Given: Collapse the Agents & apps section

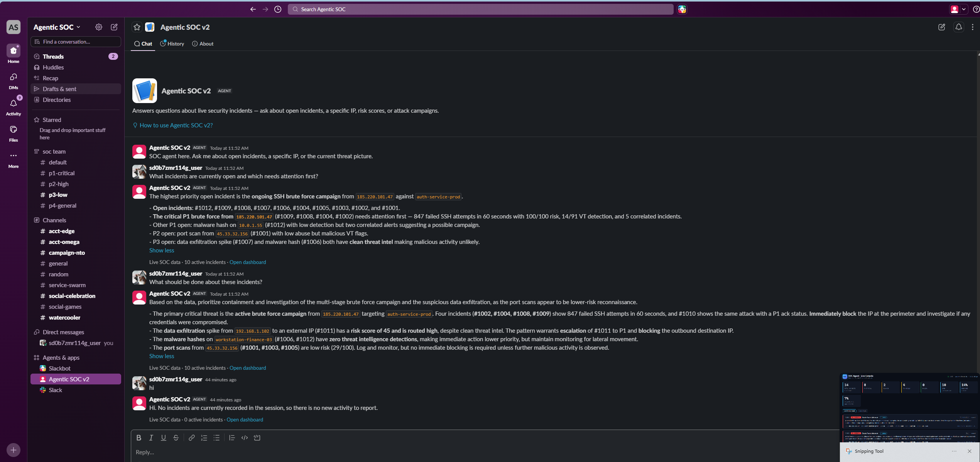Looking at the screenshot, I should pos(61,358).
